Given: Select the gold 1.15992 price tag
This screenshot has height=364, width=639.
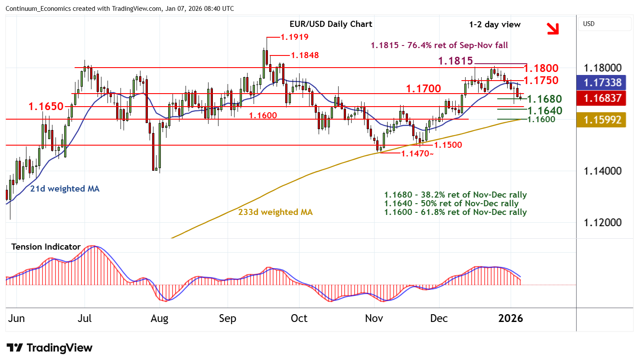Looking at the screenshot, I should 602,120.
